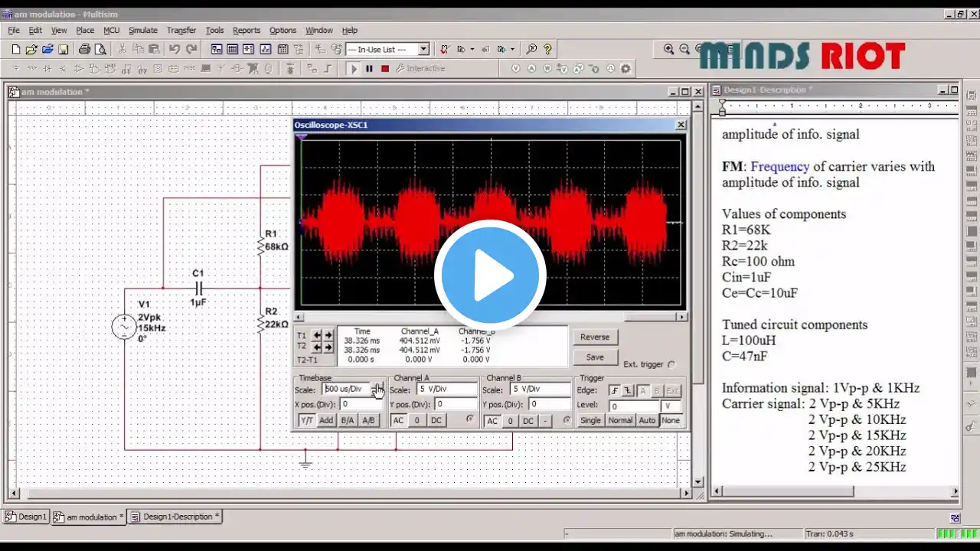The image size is (980, 551).
Task: Click the capacitor C1 symbol
Action: coord(198,289)
